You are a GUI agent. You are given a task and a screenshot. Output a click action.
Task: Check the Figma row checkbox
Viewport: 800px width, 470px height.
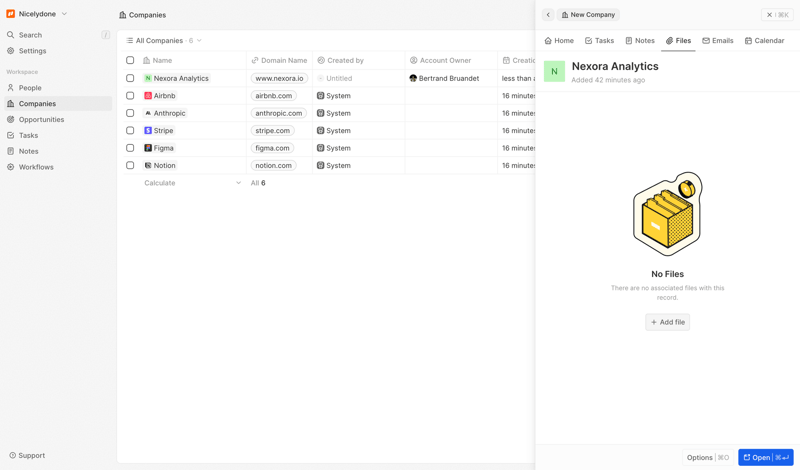click(x=130, y=147)
